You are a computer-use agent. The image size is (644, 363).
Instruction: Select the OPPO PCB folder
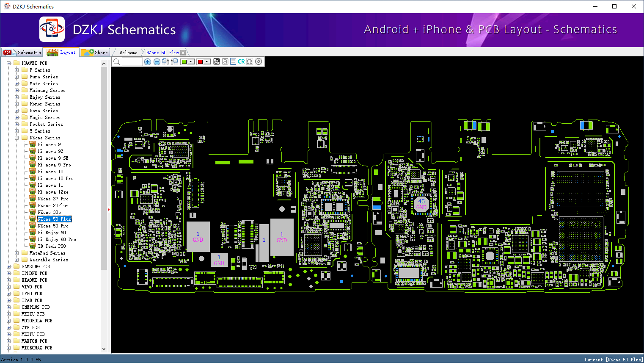click(32, 294)
